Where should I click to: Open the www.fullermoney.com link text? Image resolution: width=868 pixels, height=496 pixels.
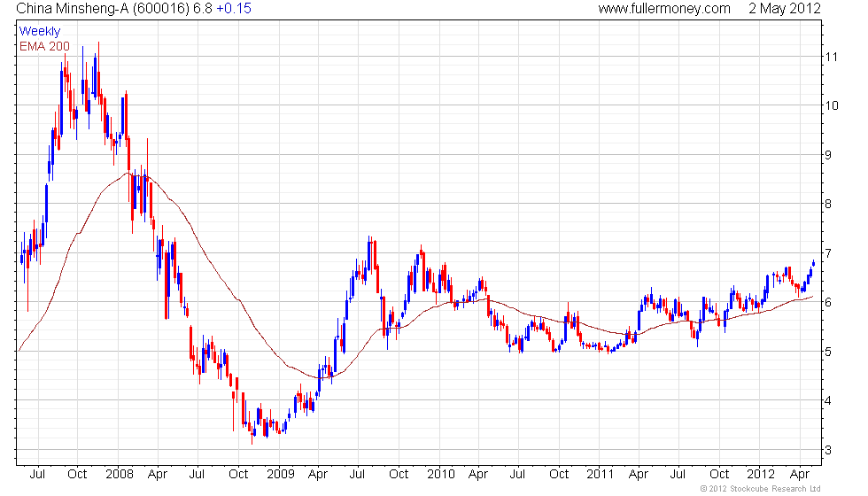(x=664, y=8)
